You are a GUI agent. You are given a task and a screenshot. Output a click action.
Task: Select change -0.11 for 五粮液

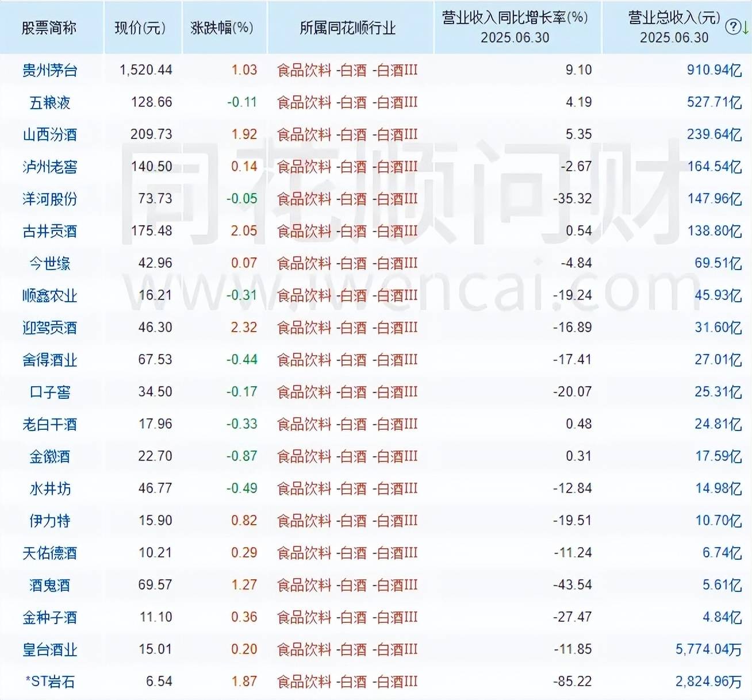pos(241,102)
